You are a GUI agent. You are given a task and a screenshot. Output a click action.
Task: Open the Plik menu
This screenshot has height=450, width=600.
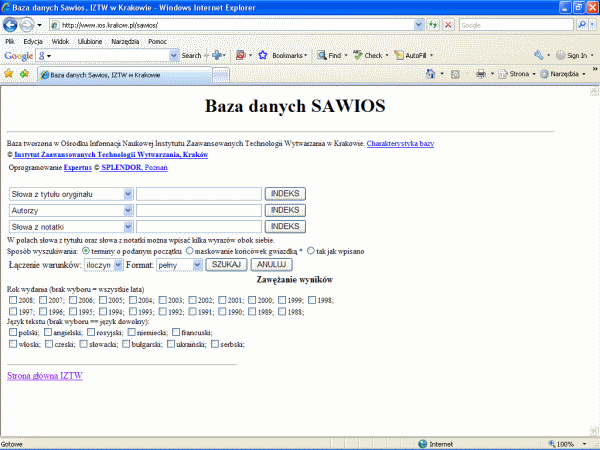click(10, 41)
